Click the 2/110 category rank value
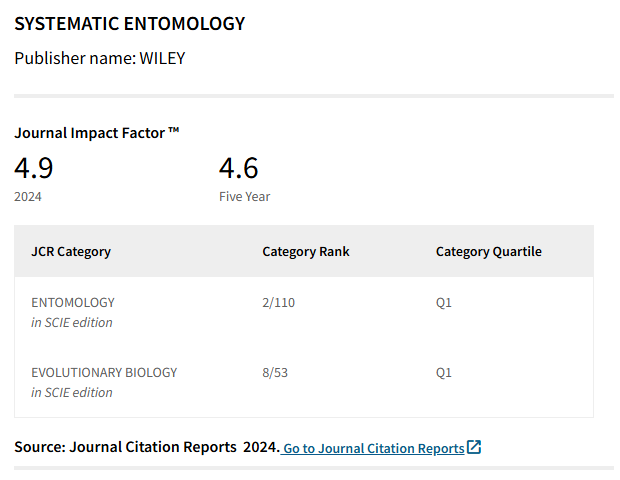Screen dimensions: 620x480 point(279,302)
